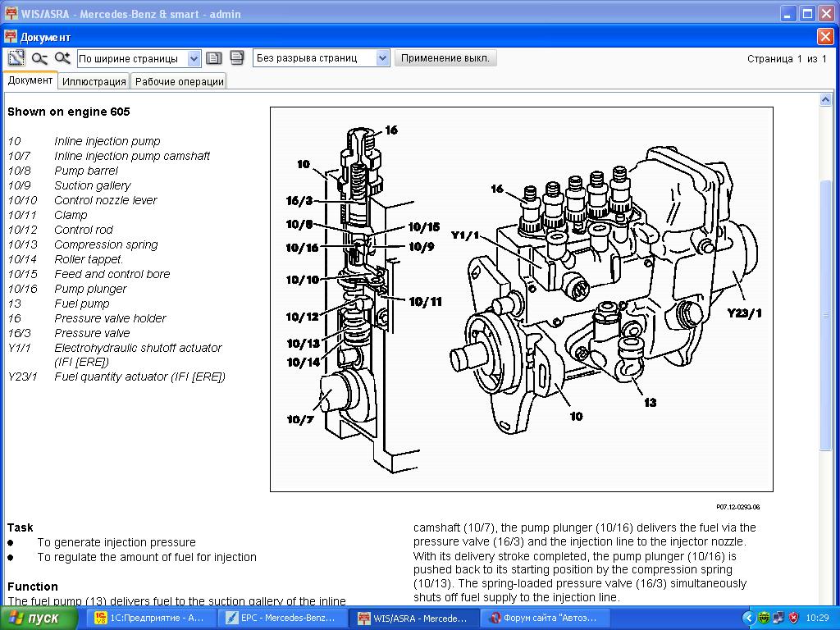Open the Рабочие операции tab
The height and width of the screenshot is (630, 840).
[x=179, y=81]
